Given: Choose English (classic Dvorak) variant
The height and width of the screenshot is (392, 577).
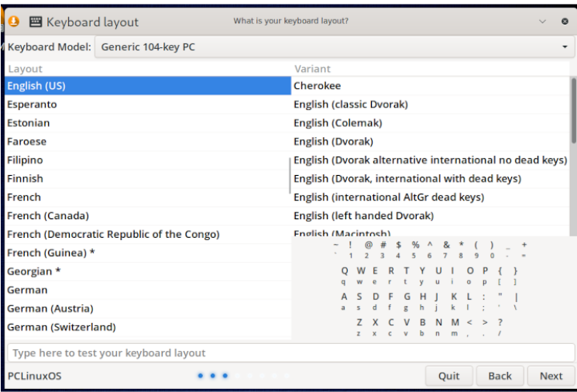Looking at the screenshot, I should click(430, 104).
